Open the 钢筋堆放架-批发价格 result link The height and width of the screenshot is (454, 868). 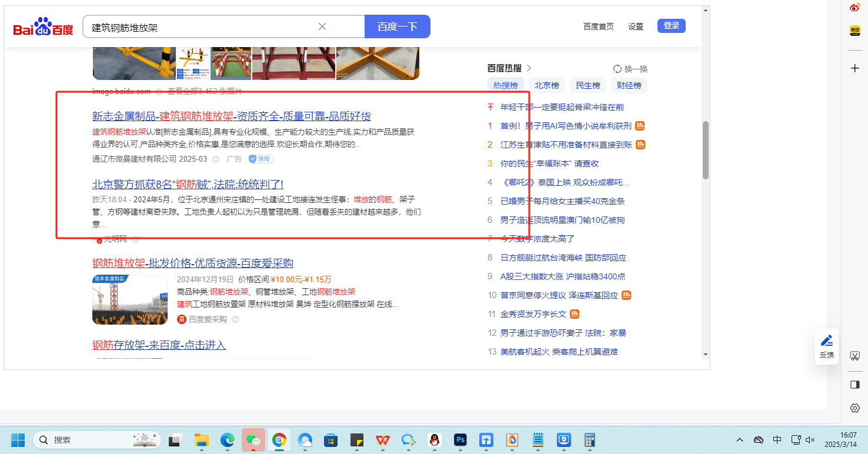(x=192, y=263)
